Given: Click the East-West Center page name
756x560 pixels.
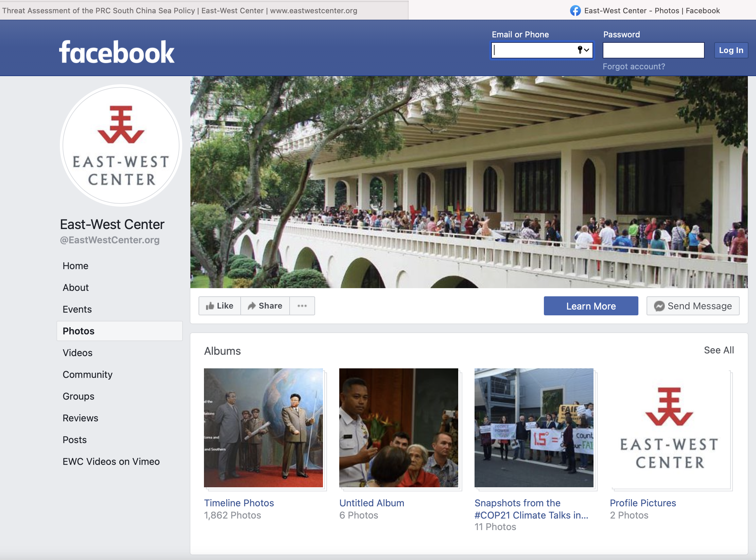Looking at the screenshot, I should click(x=112, y=225).
